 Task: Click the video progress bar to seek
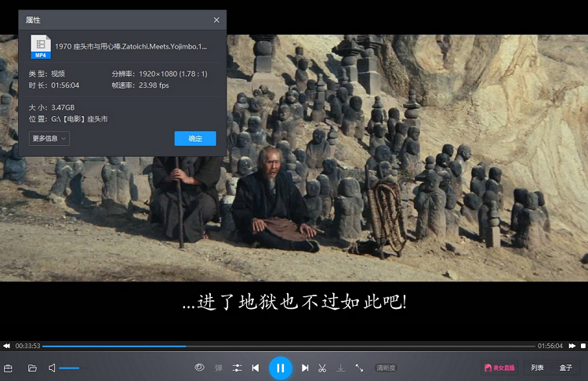pos(314,346)
